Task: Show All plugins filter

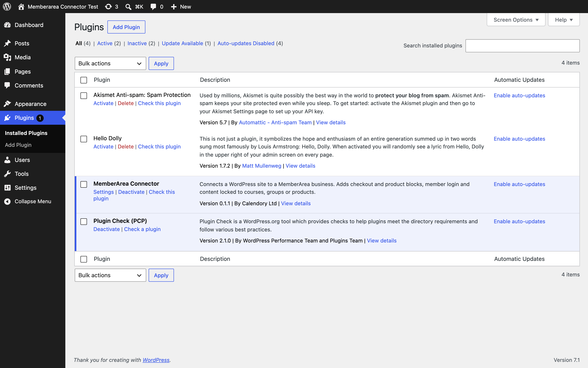Action: coord(79,43)
